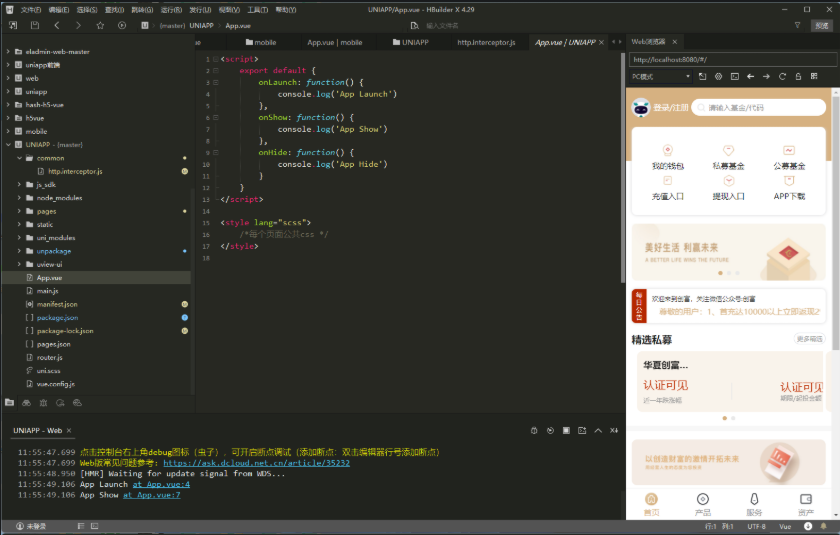Open the 编辑(E) menu

click(x=59, y=10)
